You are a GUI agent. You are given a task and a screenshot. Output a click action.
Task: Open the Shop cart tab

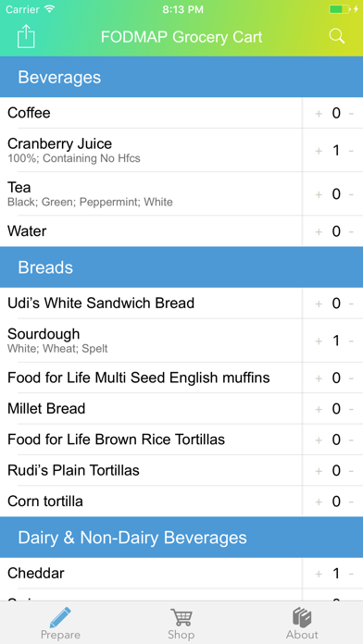181,624
